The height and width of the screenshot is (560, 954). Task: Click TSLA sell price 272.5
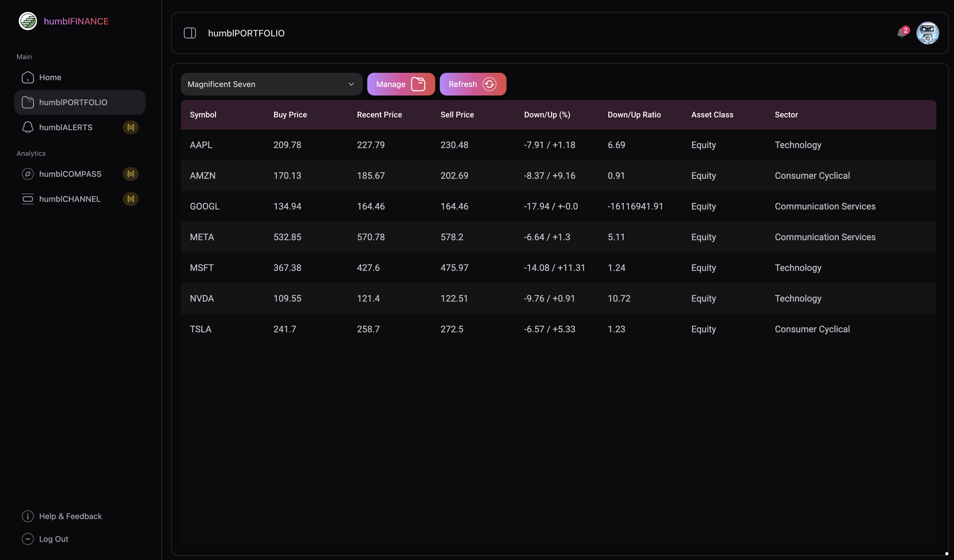point(452,329)
